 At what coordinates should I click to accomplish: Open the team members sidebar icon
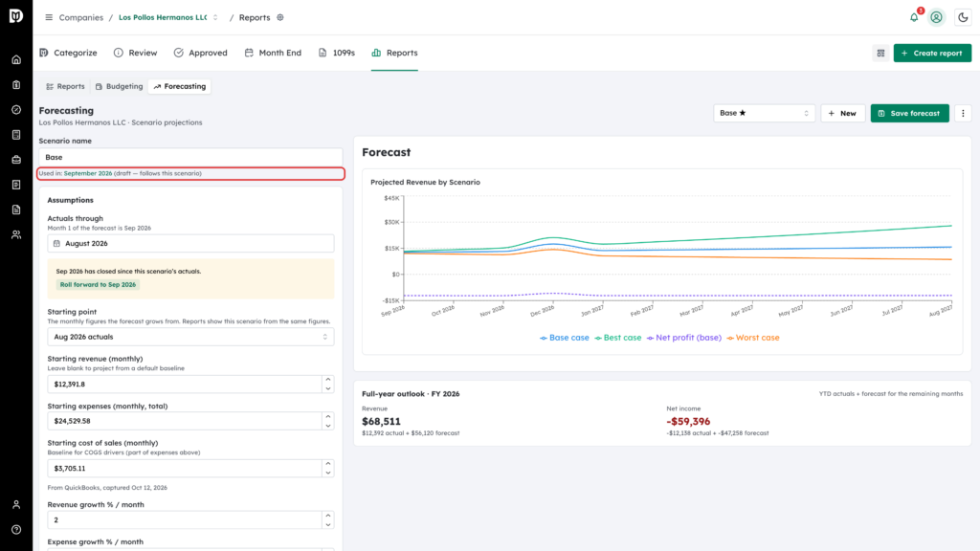16,235
